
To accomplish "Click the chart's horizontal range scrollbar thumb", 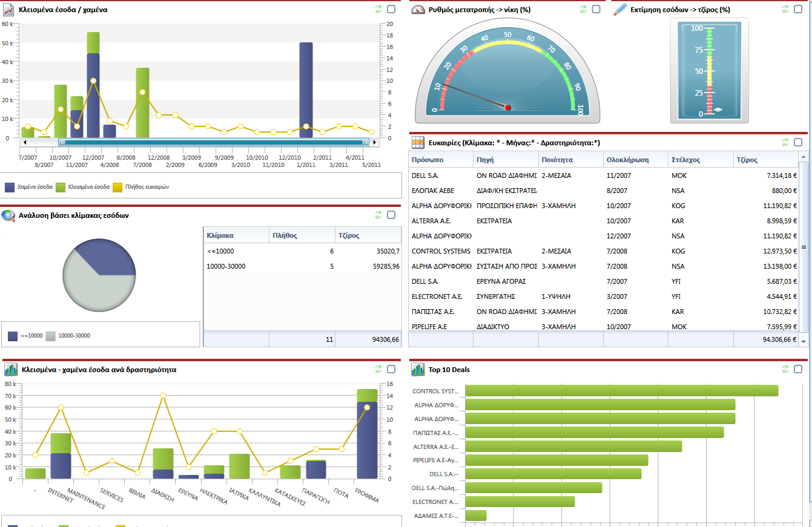I will [x=214, y=142].
